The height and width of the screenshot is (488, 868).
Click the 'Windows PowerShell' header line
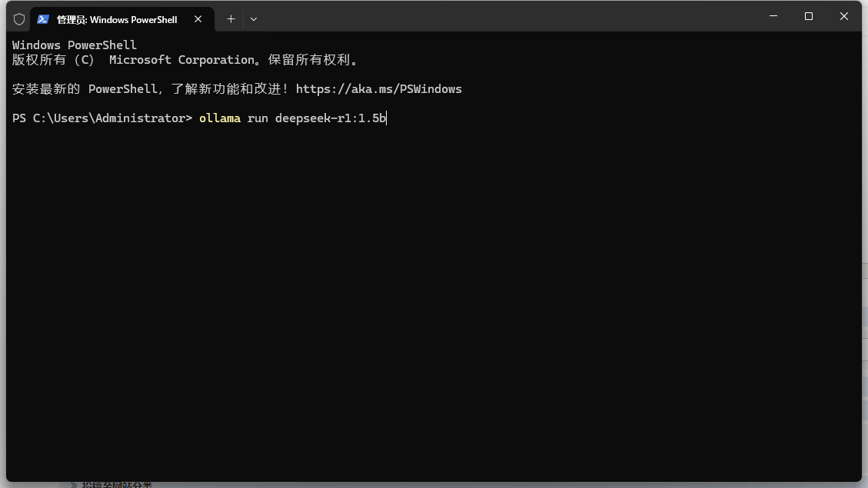tap(74, 45)
